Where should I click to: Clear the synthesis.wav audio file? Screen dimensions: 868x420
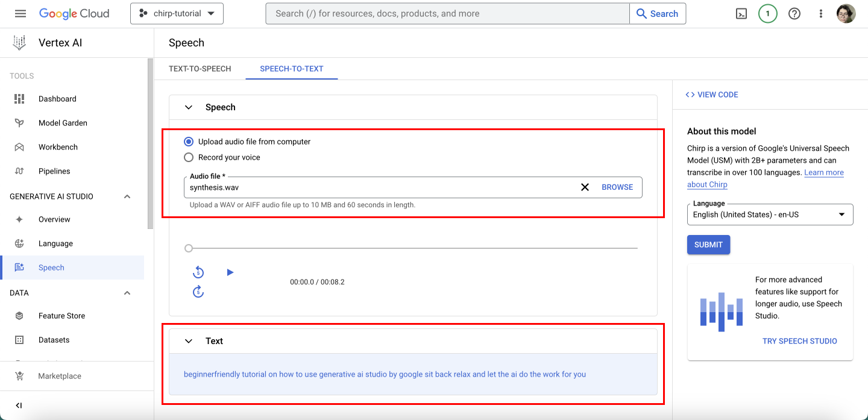(x=585, y=187)
